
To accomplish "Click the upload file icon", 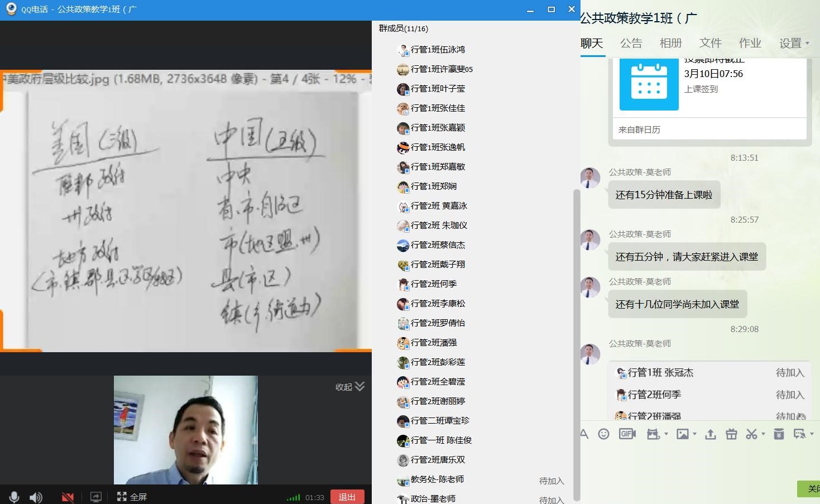I will (x=710, y=434).
